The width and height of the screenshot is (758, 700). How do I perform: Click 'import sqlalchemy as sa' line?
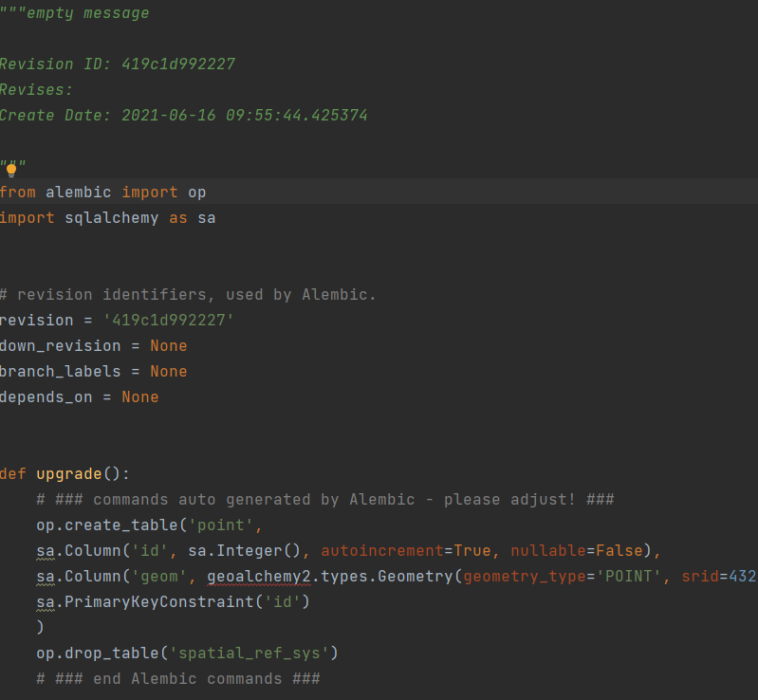pyautogui.click(x=108, y=217)
